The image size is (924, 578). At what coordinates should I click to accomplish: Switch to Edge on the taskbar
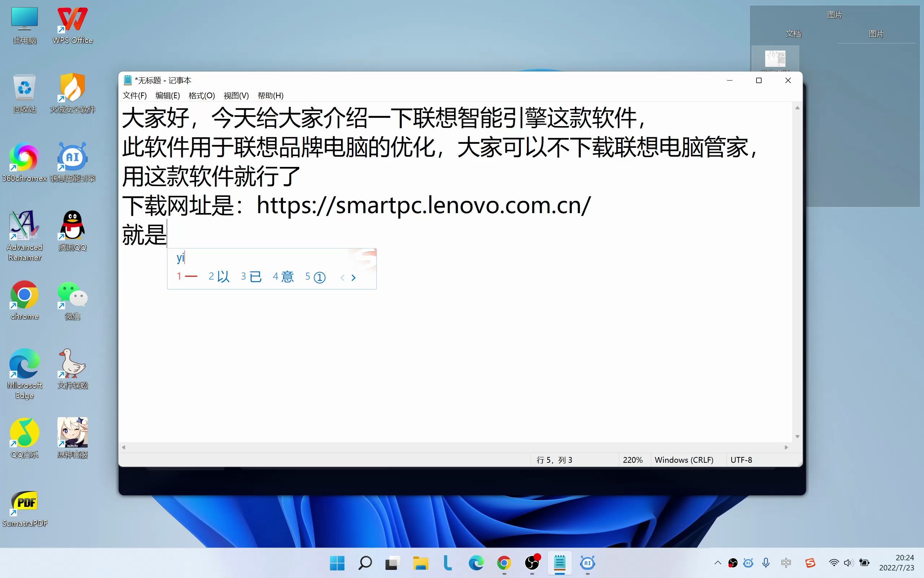(x=476, y=563)
